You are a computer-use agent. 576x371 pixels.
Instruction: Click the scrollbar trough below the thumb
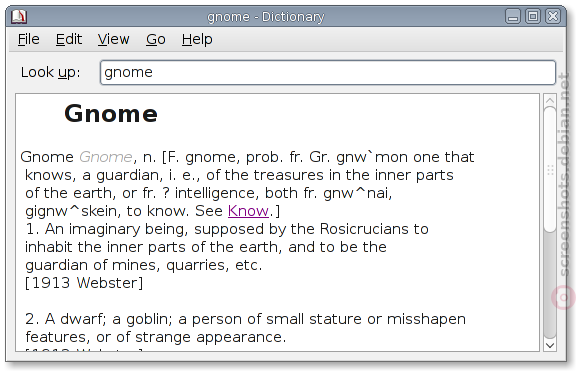pyautogui.click(x=550, y=285)
